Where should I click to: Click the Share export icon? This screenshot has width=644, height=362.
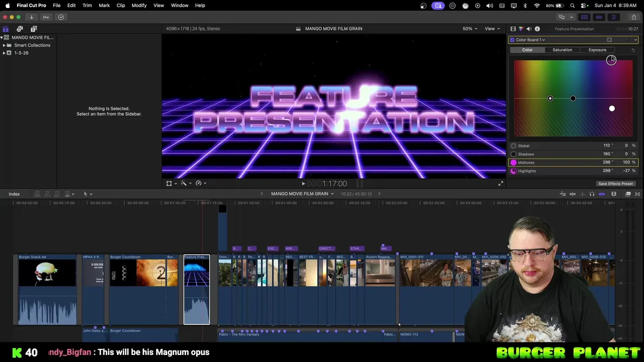(x=633, y=17)
